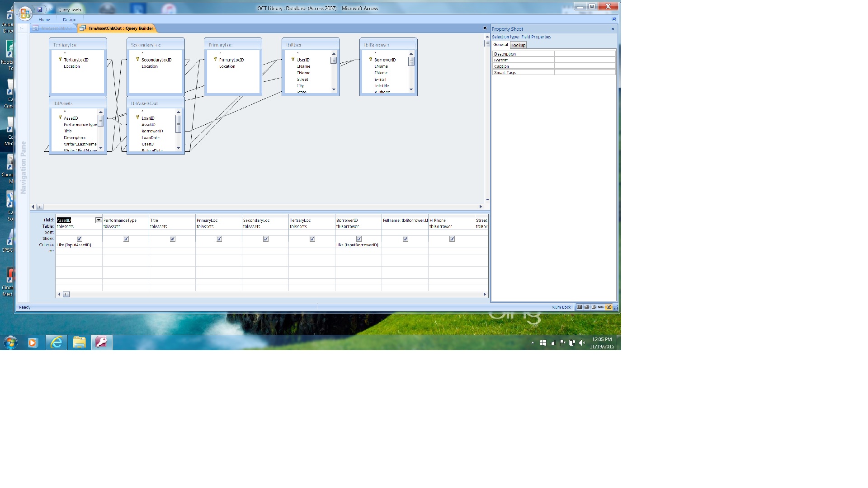Select the PerformanceType field in tblAssets list

point(80,125)
